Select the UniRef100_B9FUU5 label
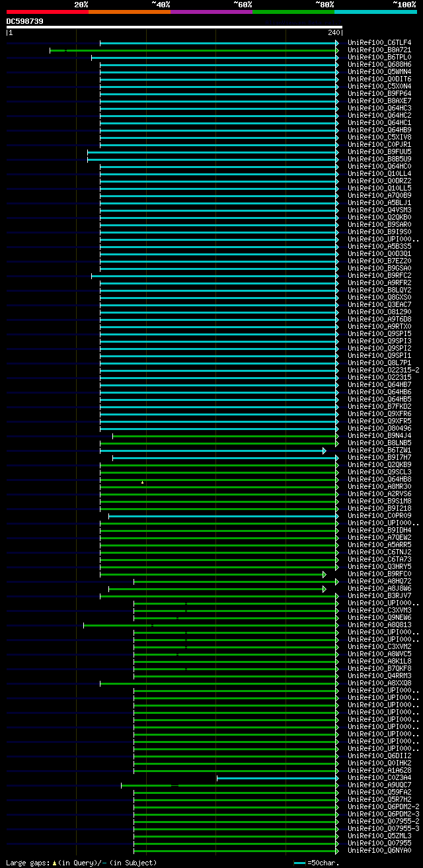The width and height of the screenshot is (423, 868). click(379, 152)
